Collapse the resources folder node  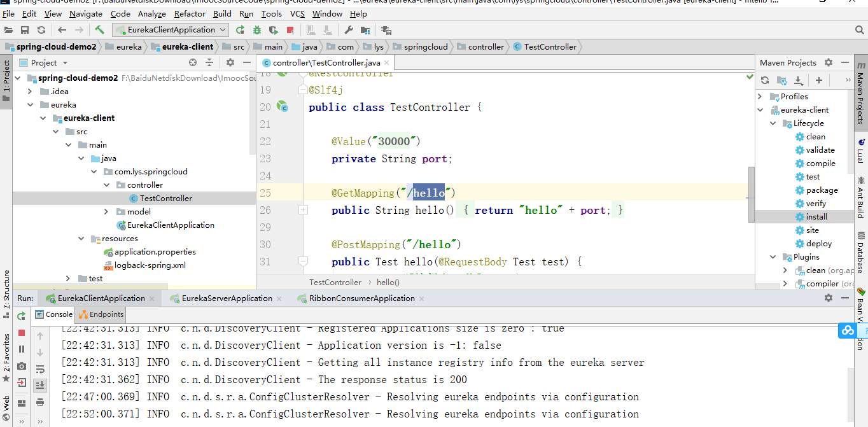81,239
